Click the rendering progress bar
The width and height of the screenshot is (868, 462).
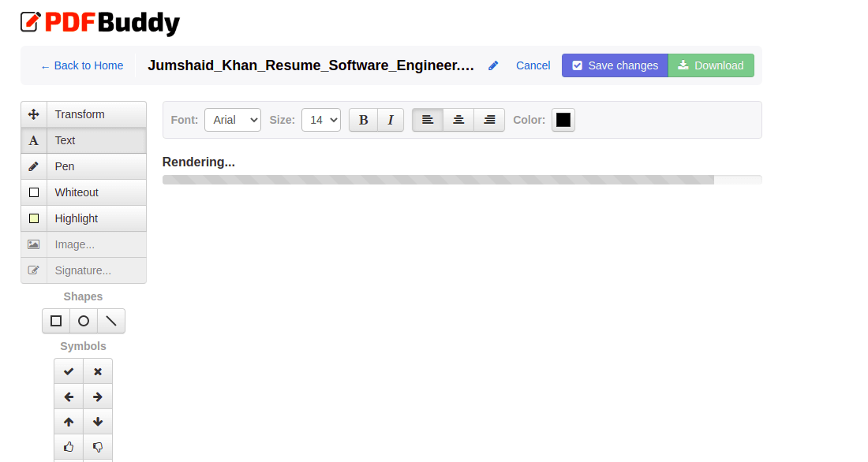pyautogui.click(x=462, y=180)
